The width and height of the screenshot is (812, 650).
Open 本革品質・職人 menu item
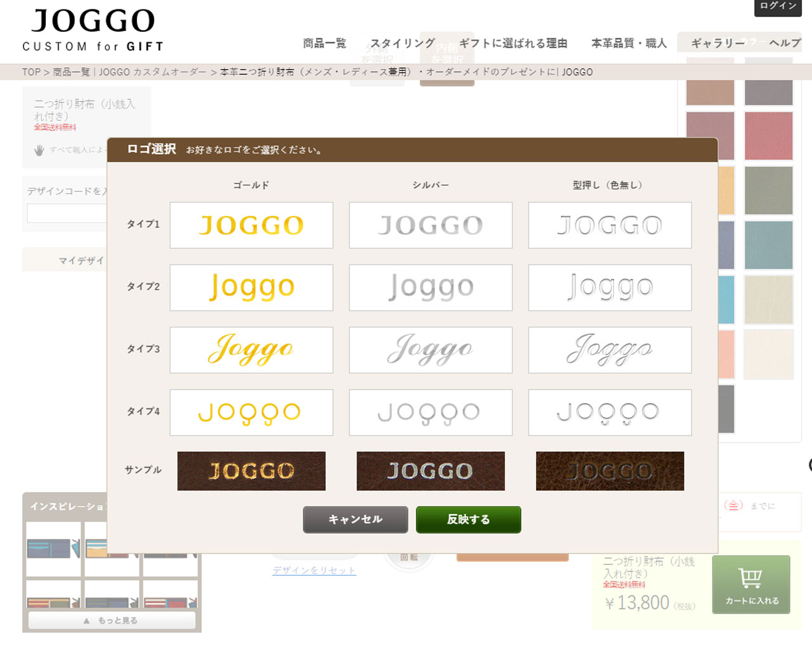coord(629,43)
